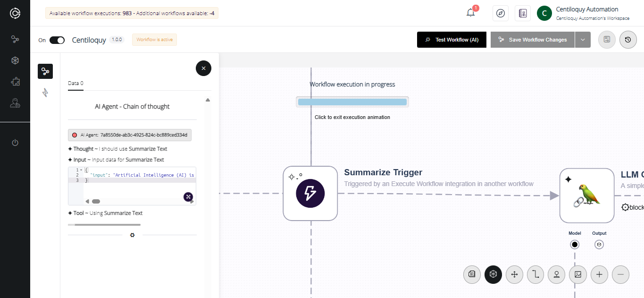Open the history clock icon
The image size is (644, 298).
pyautogui.click(x=627, y=40)
